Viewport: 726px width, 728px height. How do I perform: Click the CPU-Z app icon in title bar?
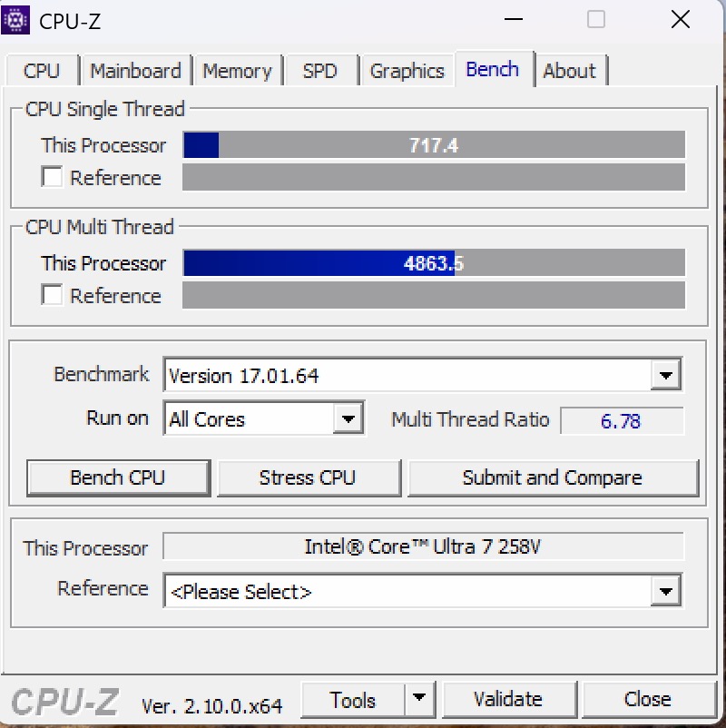pos(15,21)
